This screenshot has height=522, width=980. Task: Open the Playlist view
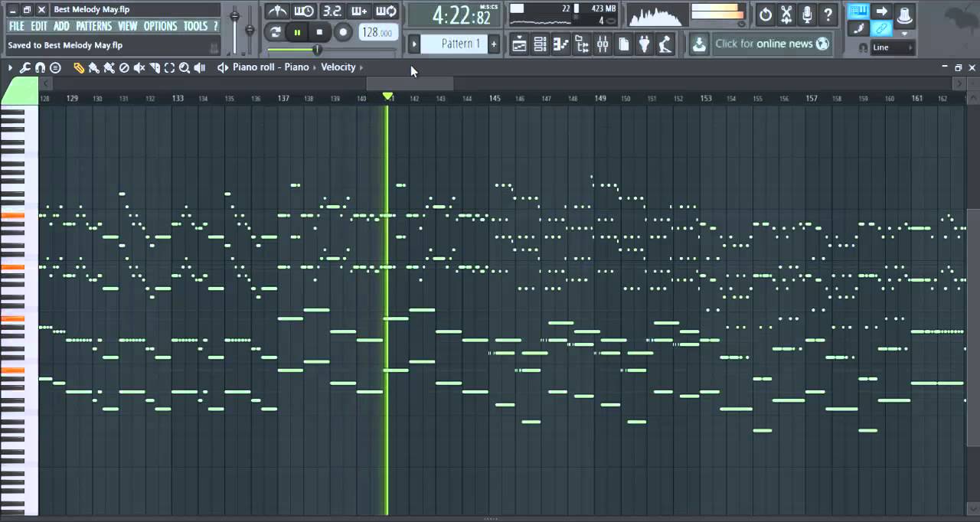pyautogui.click(x=519, y=44)
